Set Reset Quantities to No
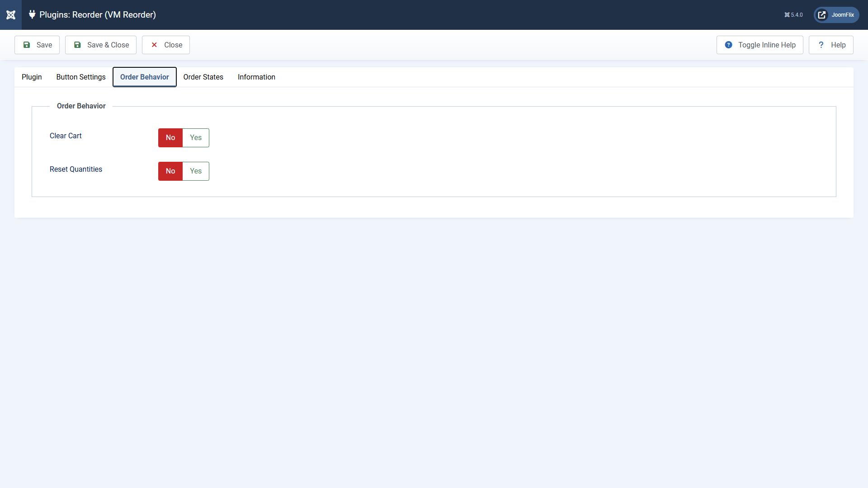Viewport: 868px width, 488px height. [x=170, y=171]
